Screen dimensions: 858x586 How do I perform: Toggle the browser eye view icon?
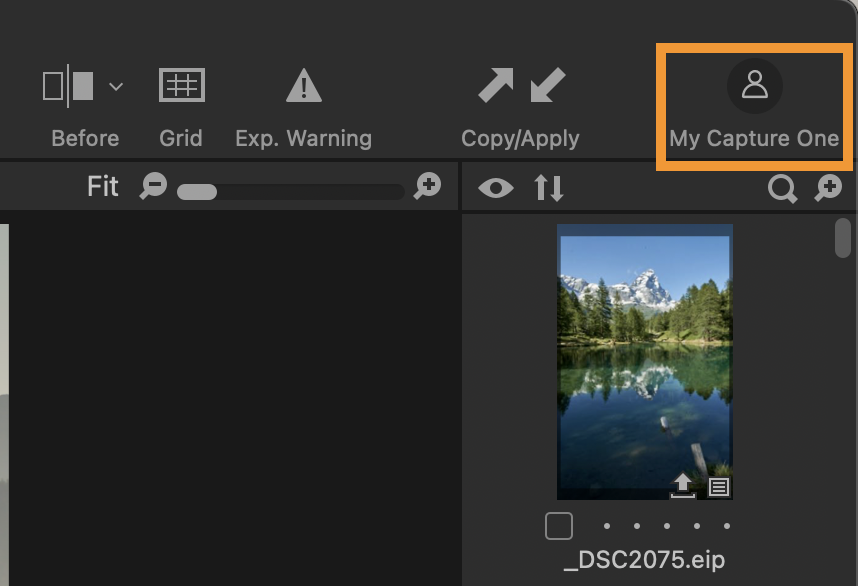(x=496, y=188)
